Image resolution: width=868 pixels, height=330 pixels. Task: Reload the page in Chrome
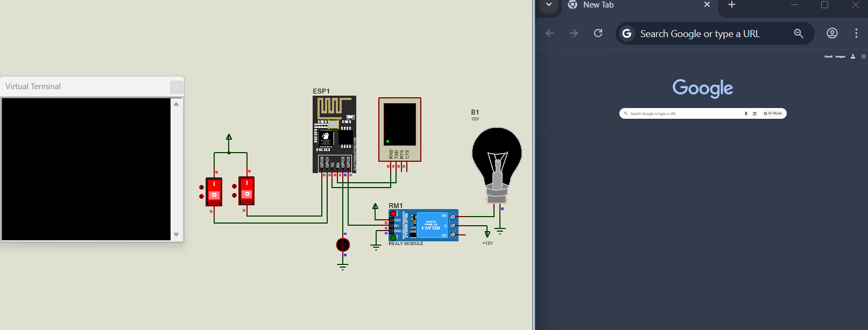pos(598,33)
